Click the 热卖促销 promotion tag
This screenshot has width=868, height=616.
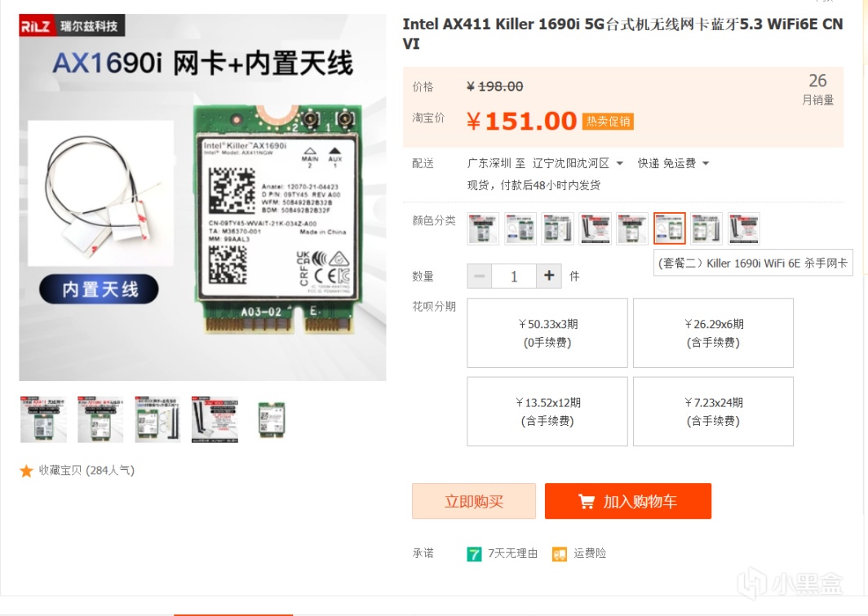[x=608, y=122]
